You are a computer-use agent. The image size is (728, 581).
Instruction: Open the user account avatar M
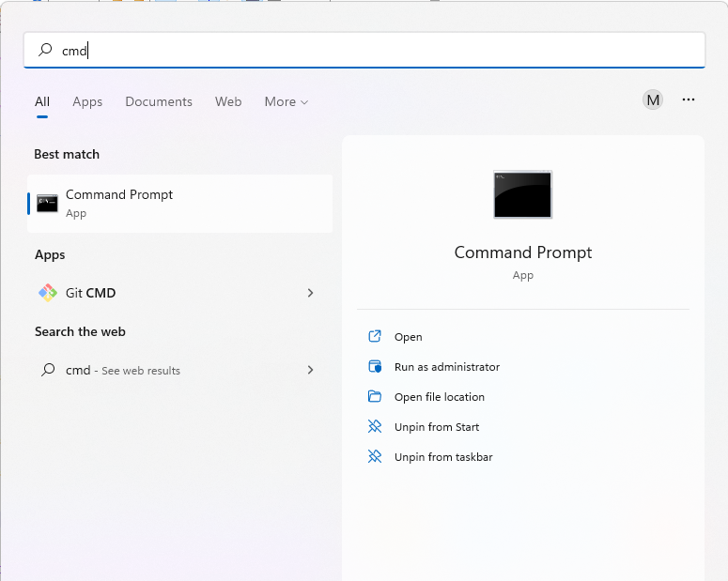[x=653, y=99]
